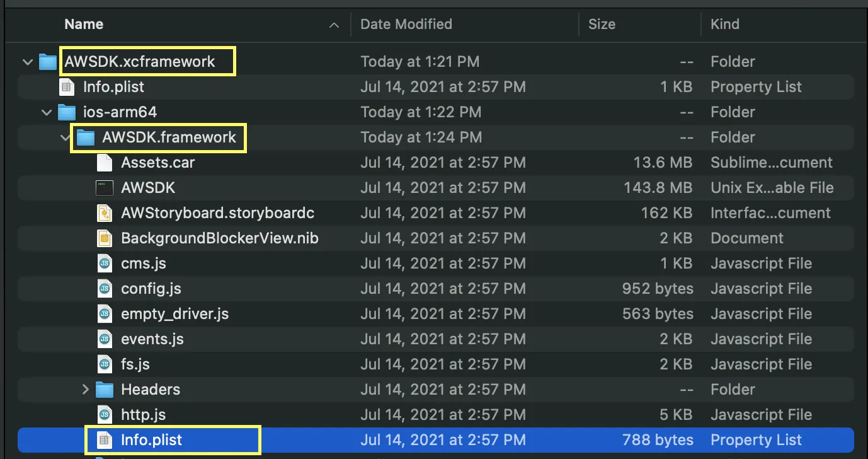
Task: Collapse the AWSDK.xcframework folder
Action: pos(27,62)
